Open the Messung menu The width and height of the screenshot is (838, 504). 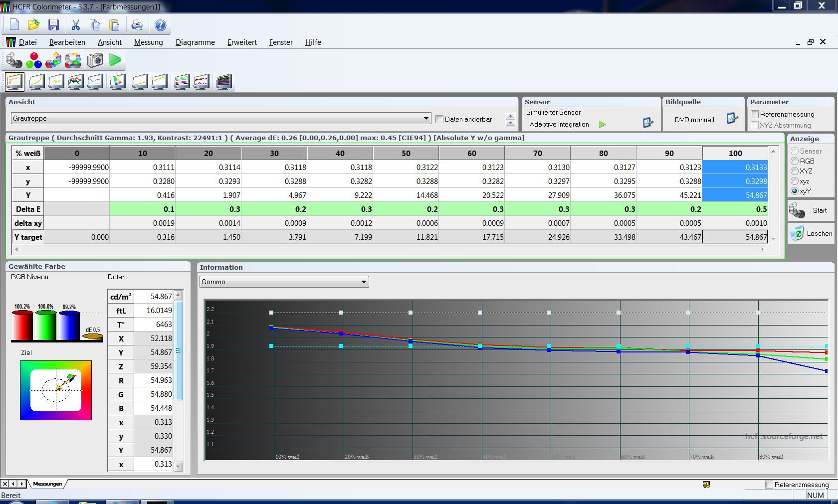[x=148, y=42]
